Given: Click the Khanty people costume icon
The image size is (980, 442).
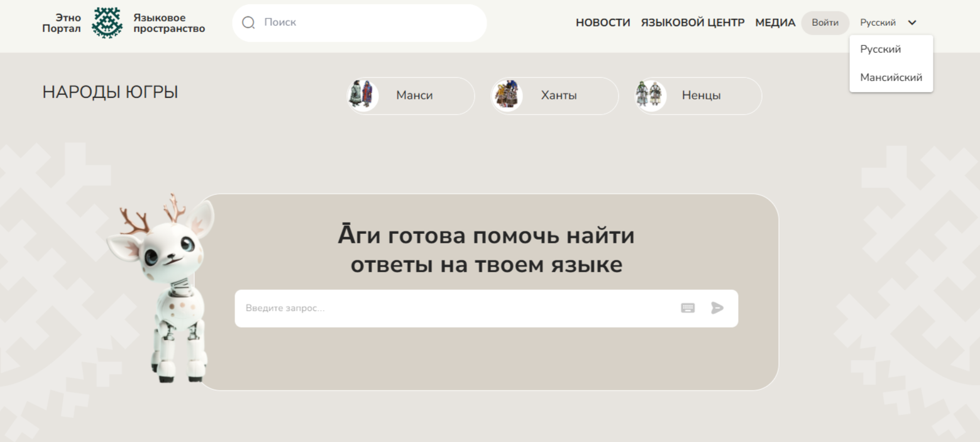Looking at the screenshot, I should pyautogui.click(x=507, y=95).
